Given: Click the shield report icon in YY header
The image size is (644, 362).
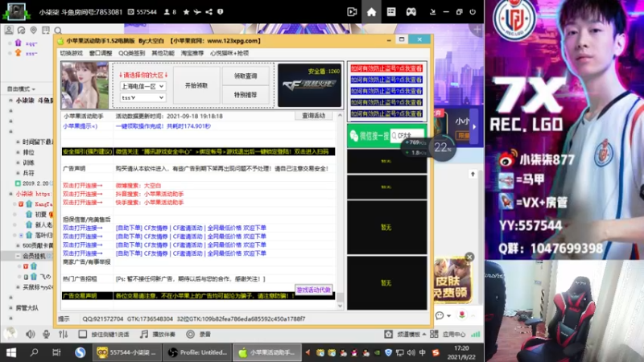Looking at the screenshot, I should click(x=221, y=12).
